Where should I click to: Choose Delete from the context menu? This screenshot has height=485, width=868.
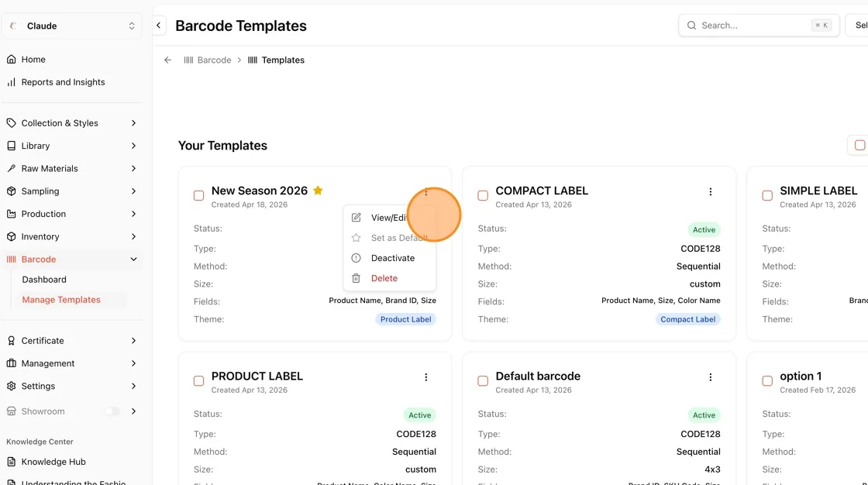(390, 278)
